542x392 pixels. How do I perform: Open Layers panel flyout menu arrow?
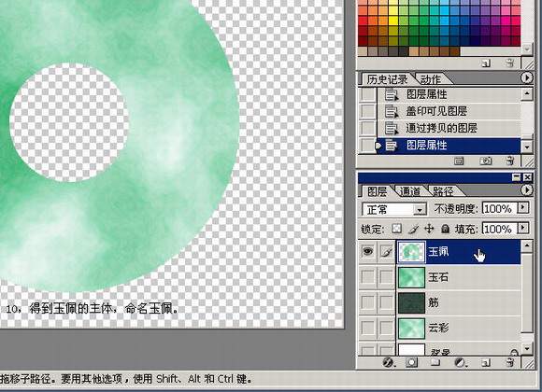tap(526, 190)
